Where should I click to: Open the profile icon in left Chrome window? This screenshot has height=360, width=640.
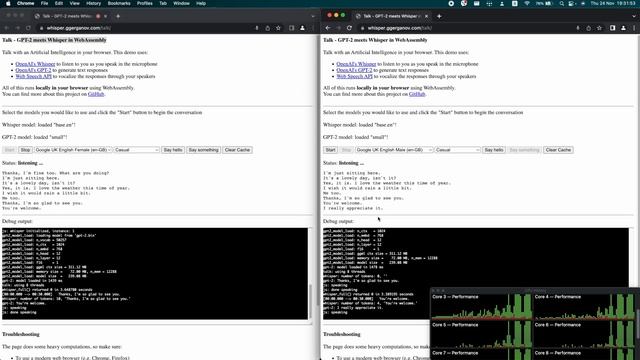302,28
